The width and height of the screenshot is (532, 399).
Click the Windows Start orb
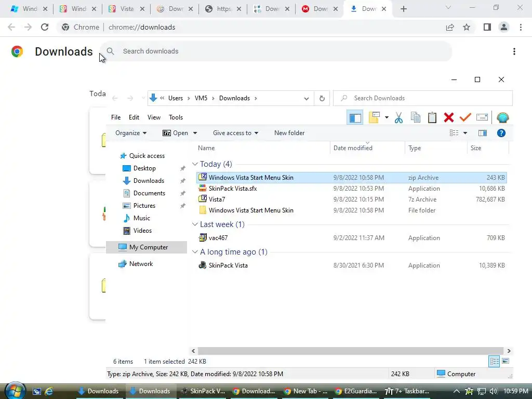15,391
